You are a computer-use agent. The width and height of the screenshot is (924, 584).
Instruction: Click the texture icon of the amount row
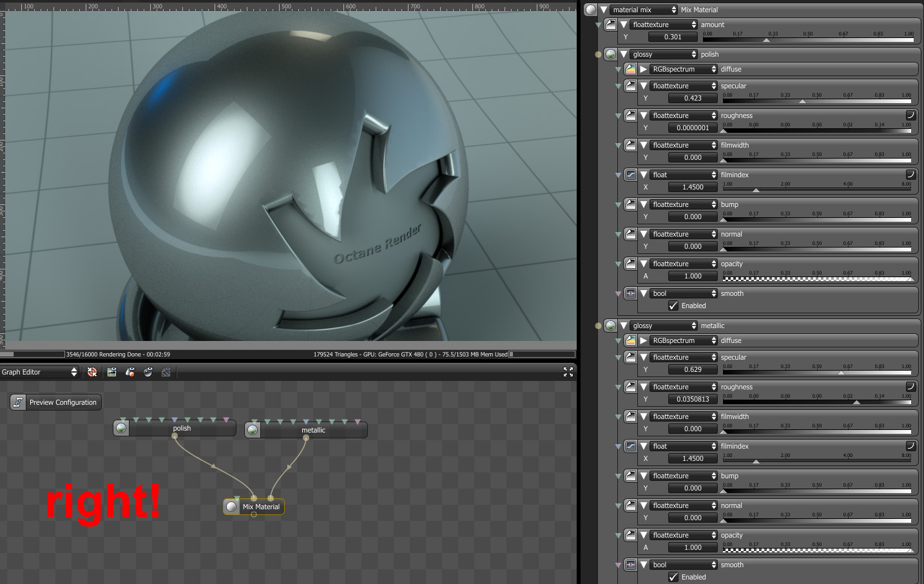point(610,24)
